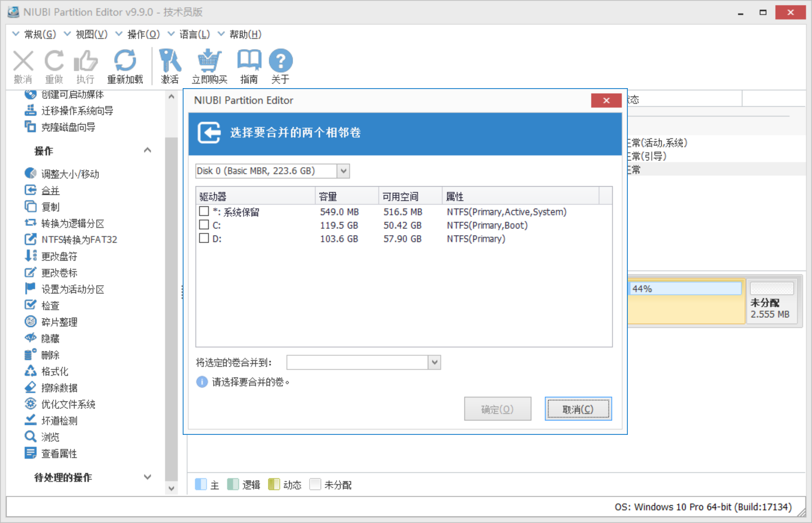This screenshot has width=812, height=523.
Task: Sort by the 容量 column header
Action: click(347, 196)
